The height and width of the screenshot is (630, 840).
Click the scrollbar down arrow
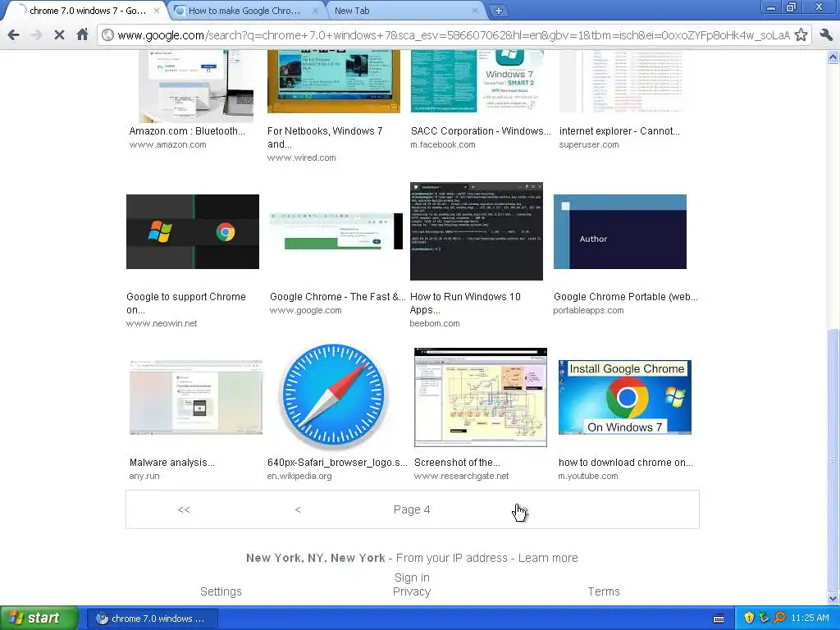tap(833, 598)
